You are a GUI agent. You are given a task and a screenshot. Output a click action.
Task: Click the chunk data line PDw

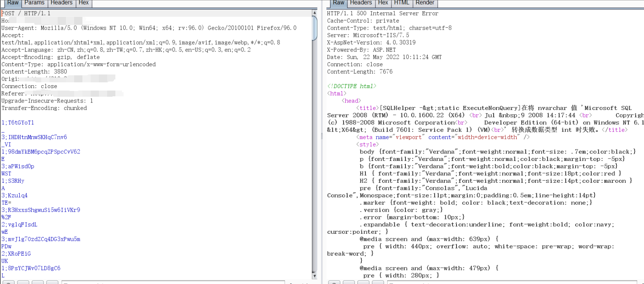click(x=6, y=247)
